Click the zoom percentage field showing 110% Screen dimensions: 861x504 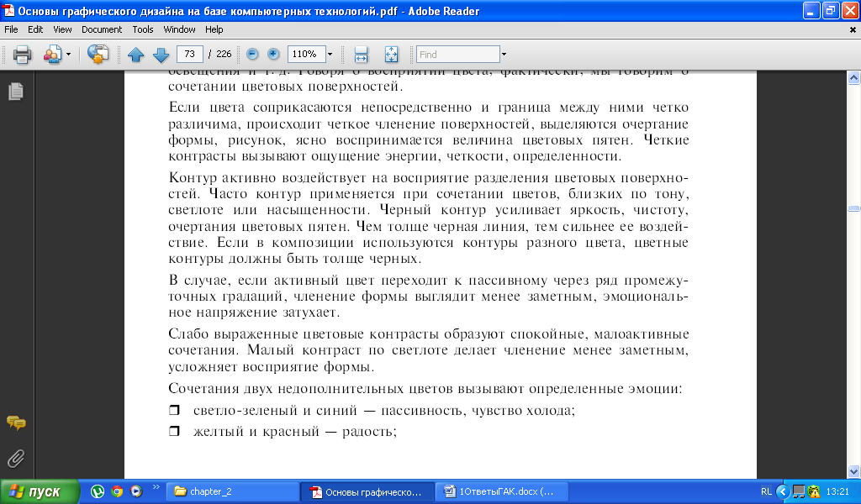tap(306, 54)
